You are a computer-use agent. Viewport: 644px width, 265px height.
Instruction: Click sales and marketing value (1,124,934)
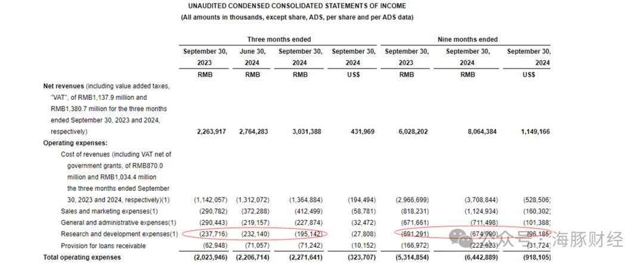(481, 211)
